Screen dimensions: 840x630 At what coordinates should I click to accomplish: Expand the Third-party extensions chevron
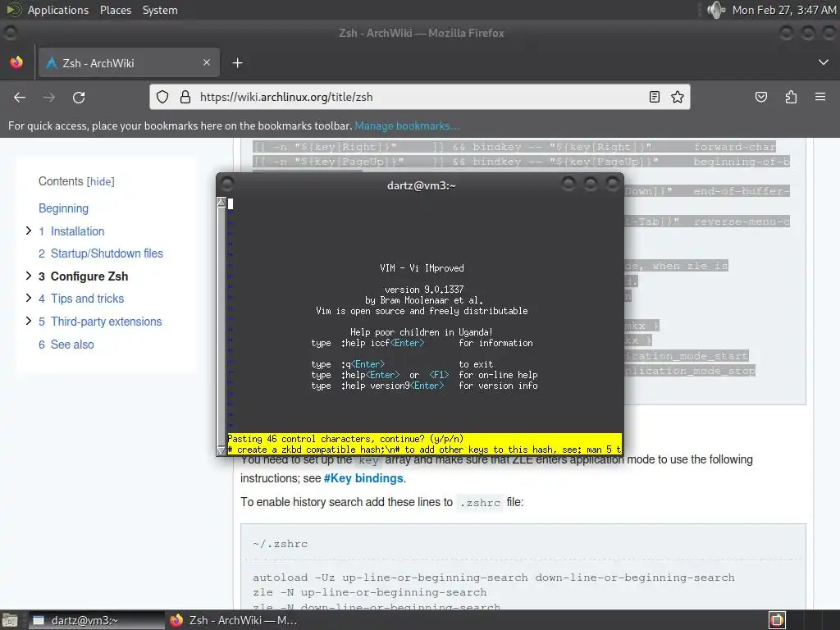[29, 321]
